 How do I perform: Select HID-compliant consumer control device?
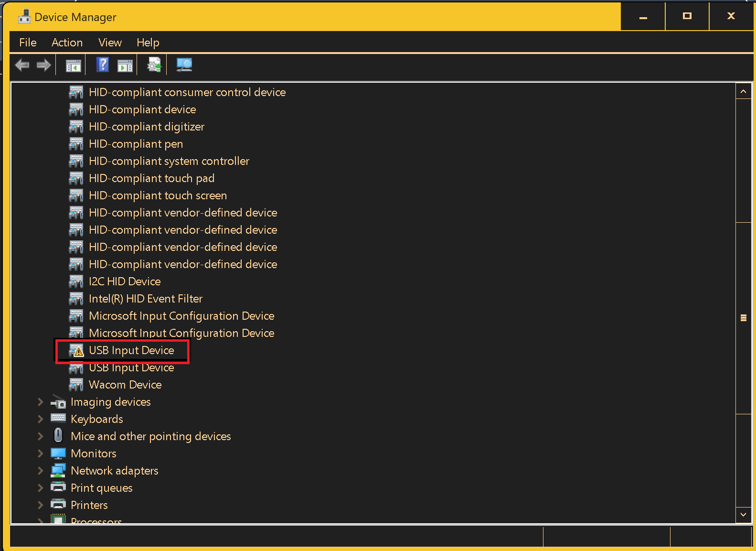pyautogui.click(x=187, y=92)
